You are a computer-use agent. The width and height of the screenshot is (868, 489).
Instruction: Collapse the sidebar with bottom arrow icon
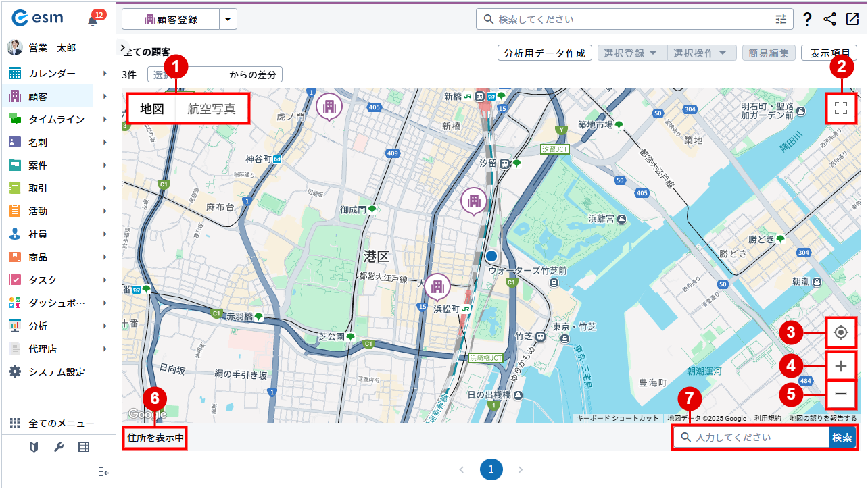point(103,471)
